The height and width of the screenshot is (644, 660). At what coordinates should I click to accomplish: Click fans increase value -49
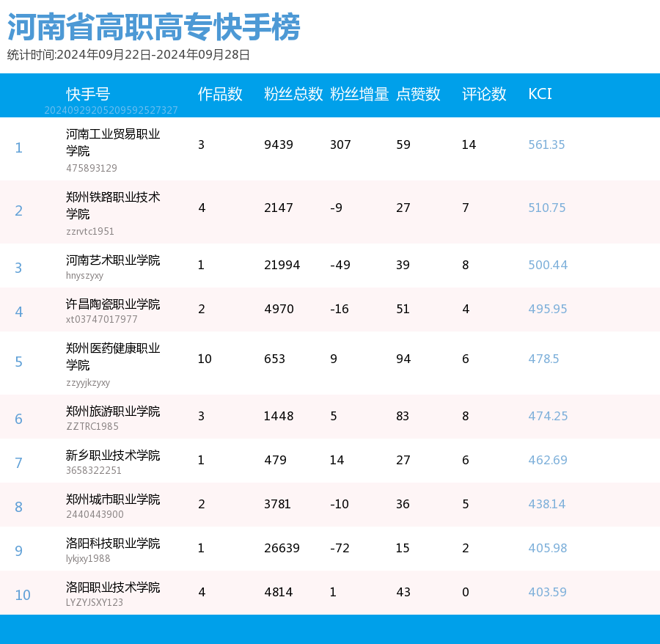(x=340, y=265)
